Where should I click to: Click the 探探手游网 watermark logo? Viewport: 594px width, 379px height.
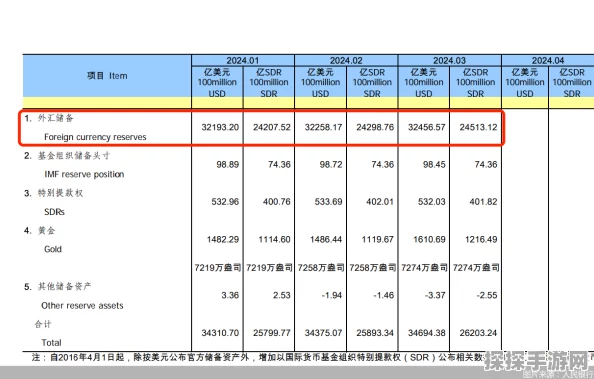click(538, 362)
